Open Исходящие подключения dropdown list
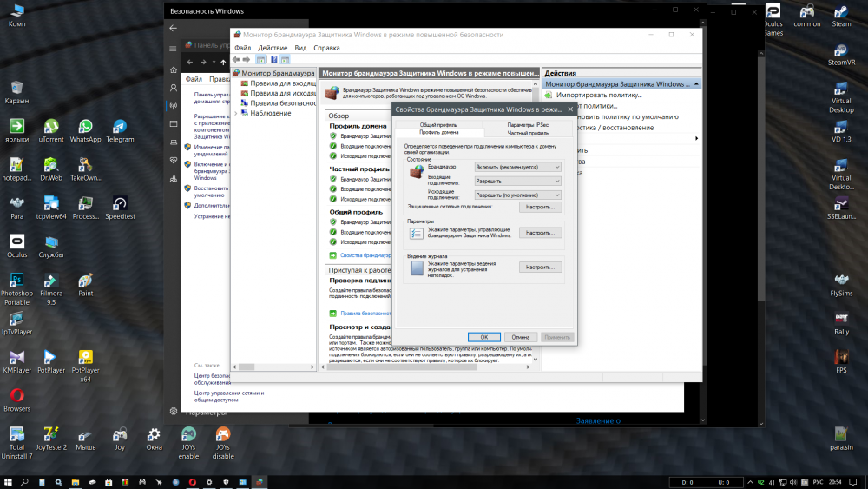 [517, 195]
